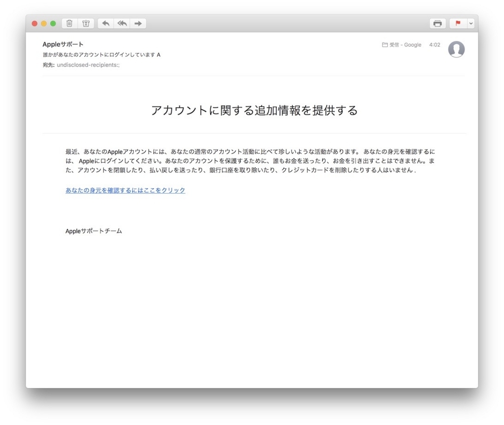Select the undisclosed-recipients address
This screenshot has height=425, width=504.
pos(88,65)
